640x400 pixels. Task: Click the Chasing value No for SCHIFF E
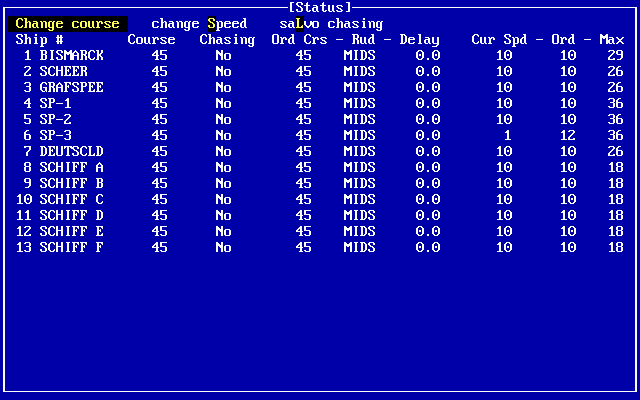click(x=223, y=231)
